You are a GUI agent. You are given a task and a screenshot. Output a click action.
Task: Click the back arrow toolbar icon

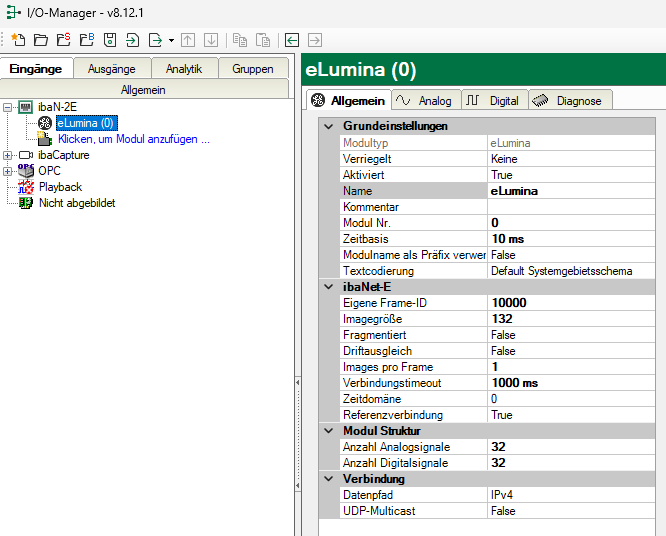292,40
